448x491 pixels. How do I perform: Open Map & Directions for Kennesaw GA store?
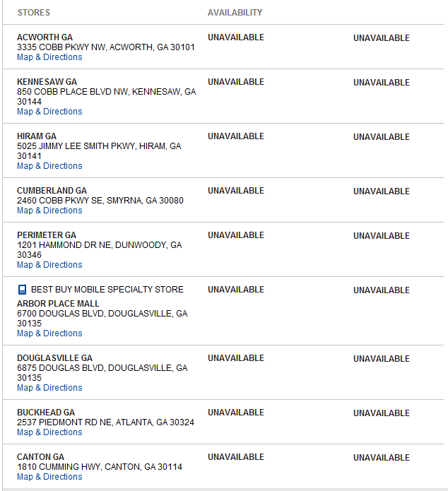[x=49, y=112]
